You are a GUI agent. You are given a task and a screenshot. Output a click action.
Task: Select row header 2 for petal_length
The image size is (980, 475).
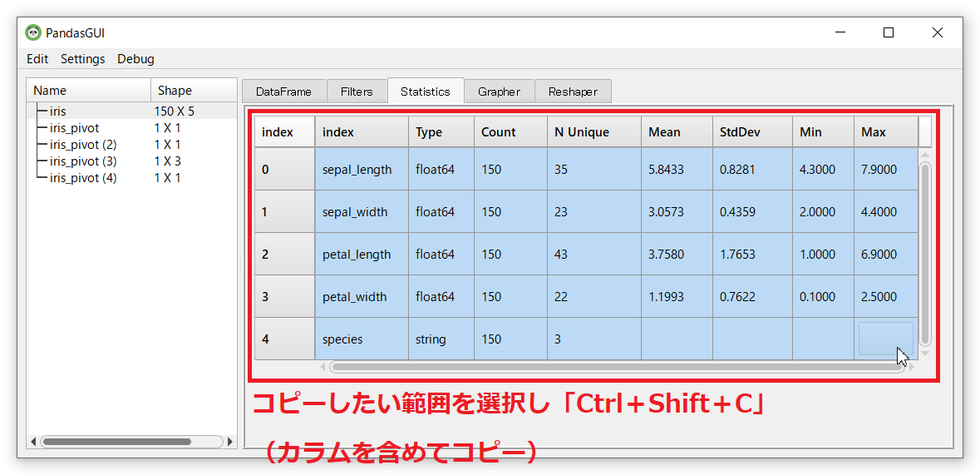(284, 254)
